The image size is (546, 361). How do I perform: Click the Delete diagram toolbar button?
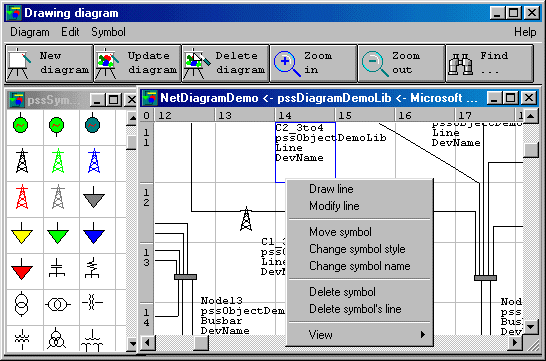[225, 63]
